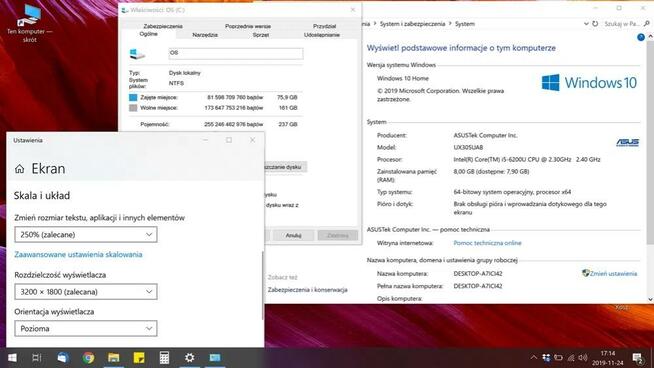Click the Nazwa komputera value DESKTOP-A7ICI42
This screenshot has height=368, width=654.
(478, 274)
